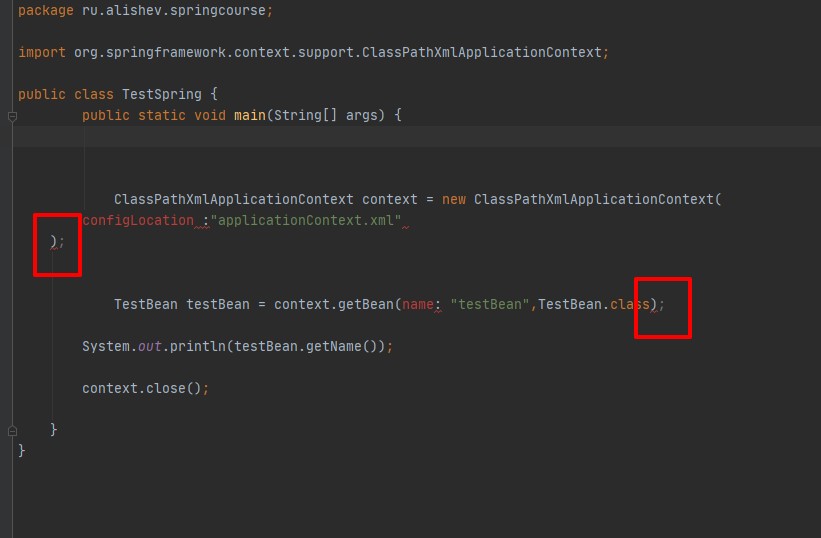Click the package name ru.alishev.springcourse

(x=173, y=10)
